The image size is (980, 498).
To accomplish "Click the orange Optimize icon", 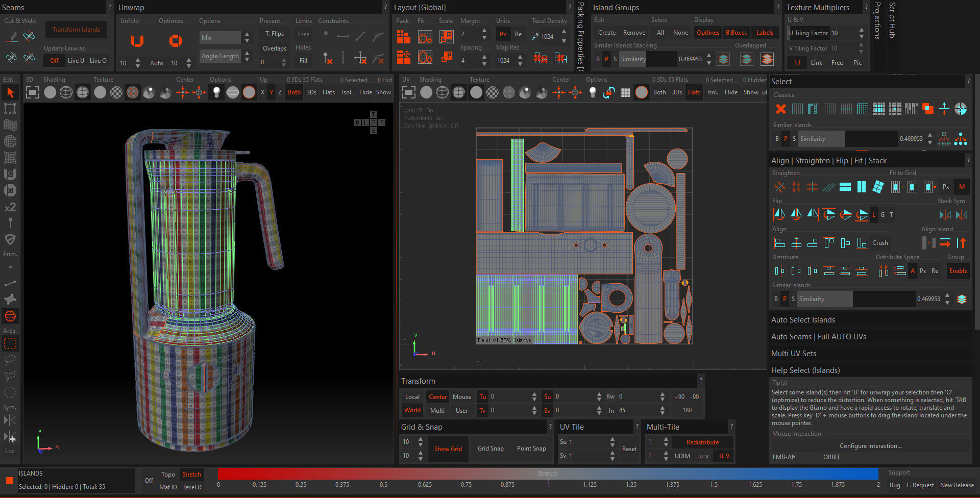I will pos(175,40).
